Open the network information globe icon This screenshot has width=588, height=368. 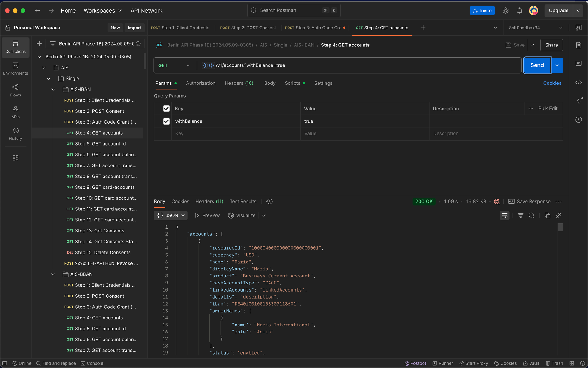497,201
